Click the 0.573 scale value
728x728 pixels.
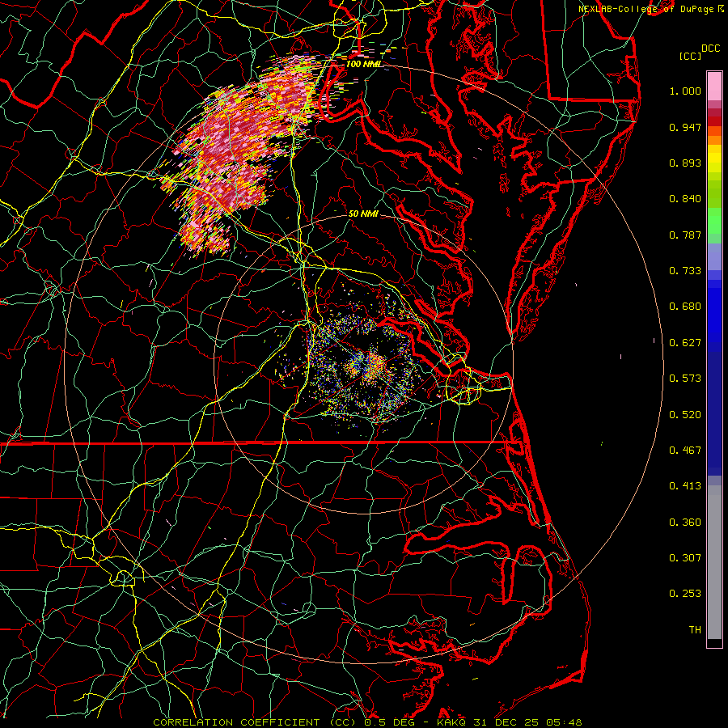685,379
